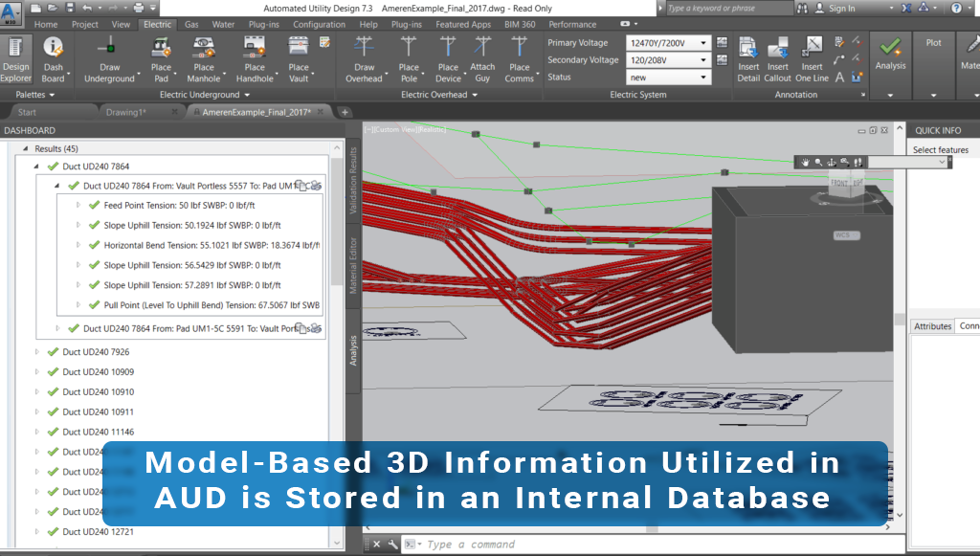Select the Place Vault tool
This screenshot has width=980, height=556.
[299, 60]
